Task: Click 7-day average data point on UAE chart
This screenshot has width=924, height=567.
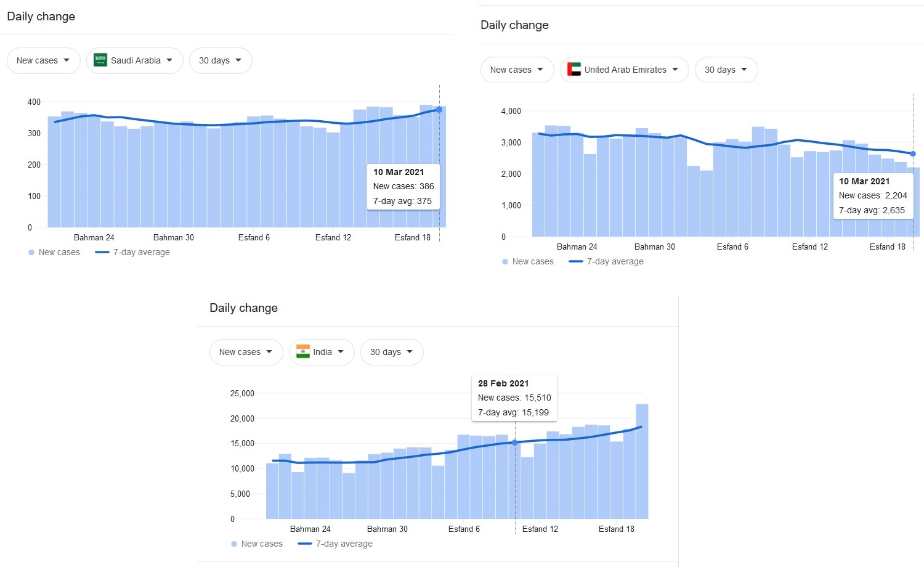Action: click(x=913, y=153)
